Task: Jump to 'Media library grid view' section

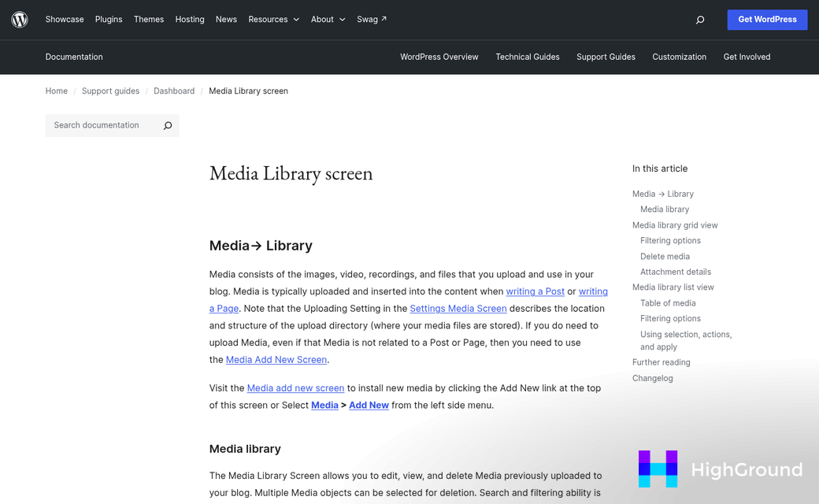Action: 675,225
